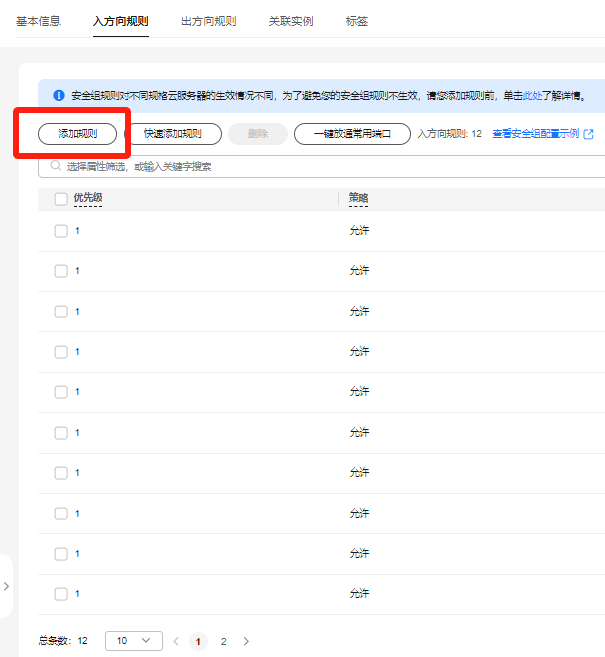Click the info icon in the notice banner
605x657 pixels.
point(59,96)
